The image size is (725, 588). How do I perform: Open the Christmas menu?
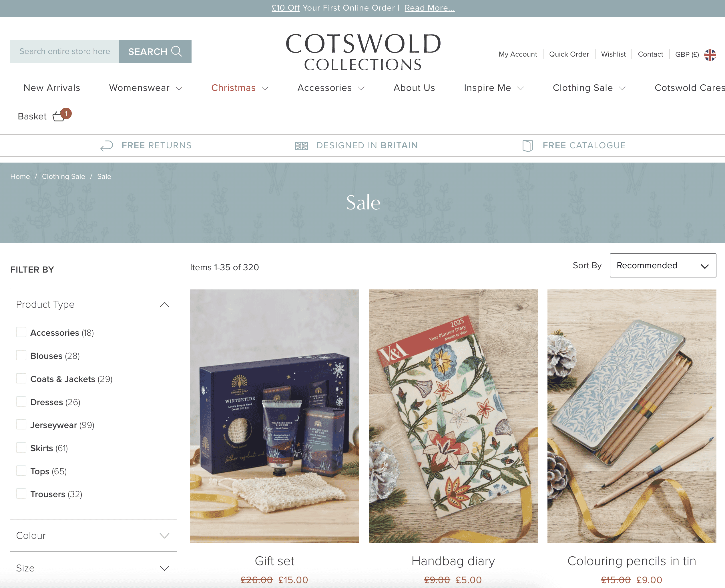(x=240, y=88)
